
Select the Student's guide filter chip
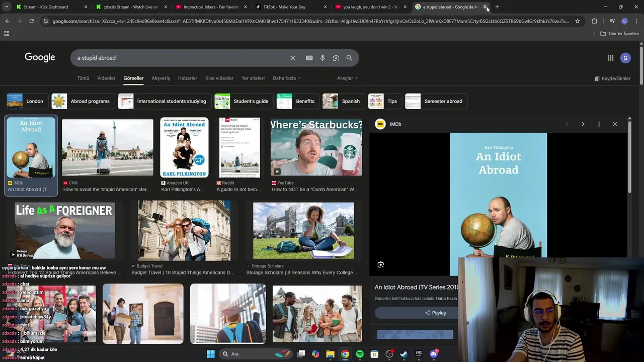coord(243,101)
